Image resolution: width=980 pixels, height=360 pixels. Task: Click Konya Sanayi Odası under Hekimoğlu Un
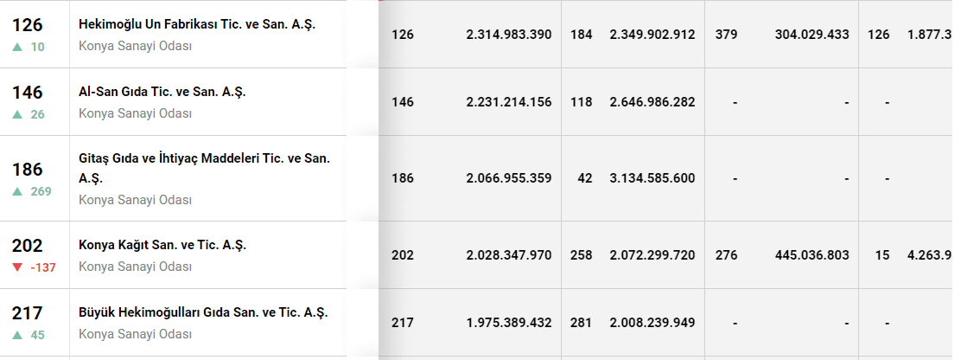[x=135, y=46]
